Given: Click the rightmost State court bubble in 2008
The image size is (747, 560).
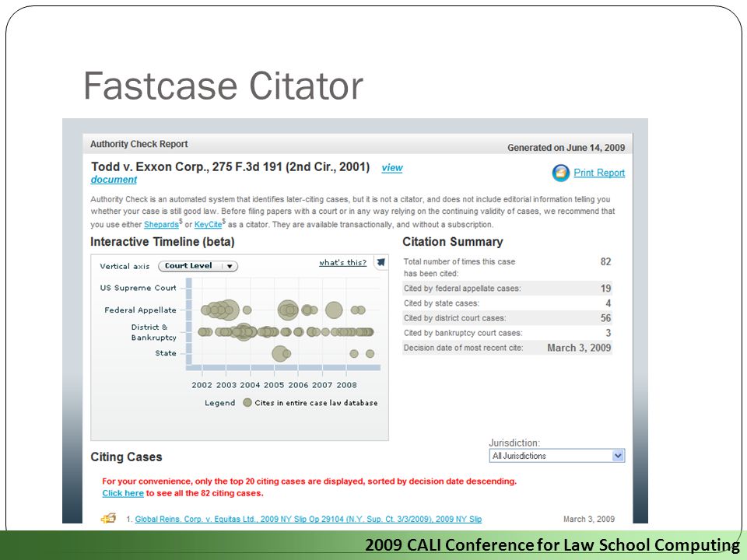Looking at the screenshot, I should [370, 353].
